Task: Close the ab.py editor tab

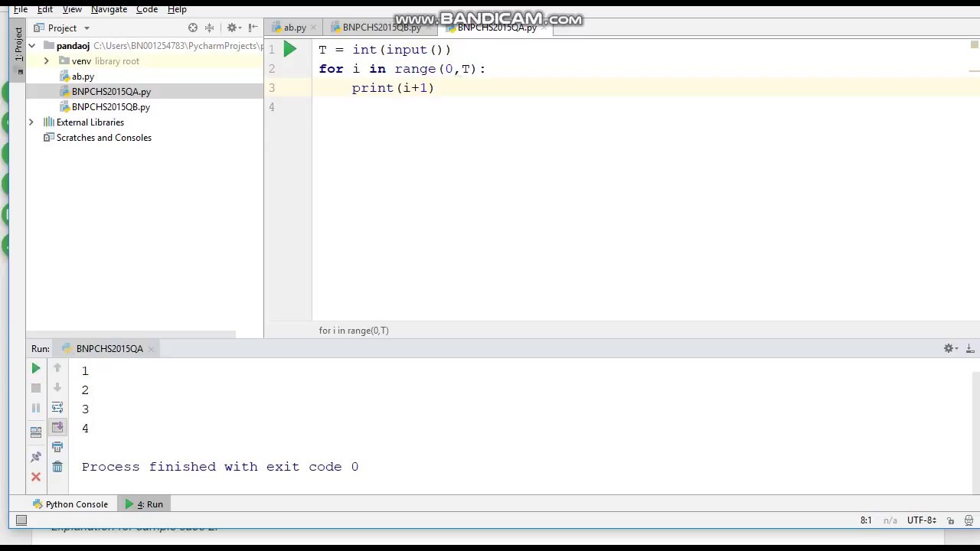Action: pyautogui.click(x=312, y=28)
